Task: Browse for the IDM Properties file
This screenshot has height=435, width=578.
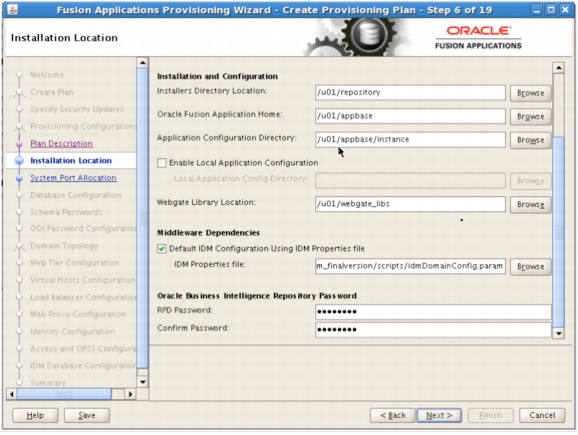Action: pos(530,267)
